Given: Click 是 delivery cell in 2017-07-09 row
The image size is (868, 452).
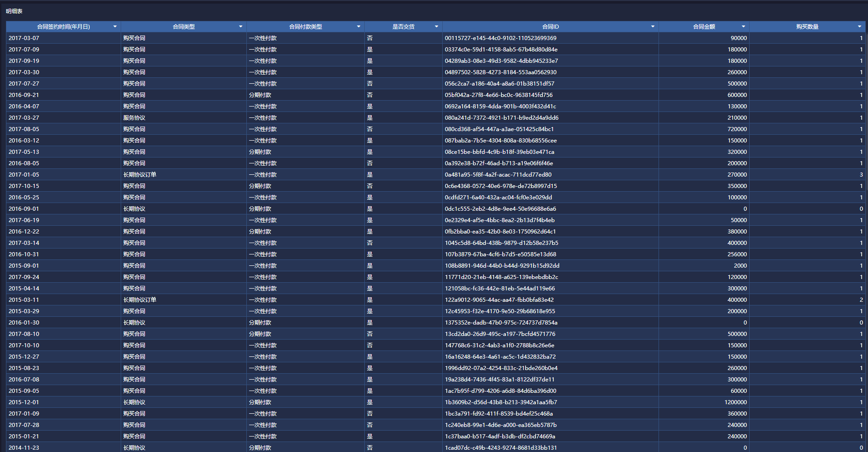Looking at the screenshot, I should point(403,50).
